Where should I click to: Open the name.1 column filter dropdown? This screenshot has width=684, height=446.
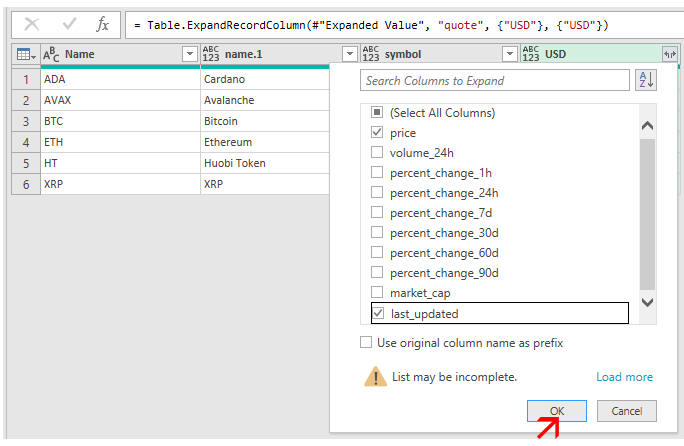349,54
